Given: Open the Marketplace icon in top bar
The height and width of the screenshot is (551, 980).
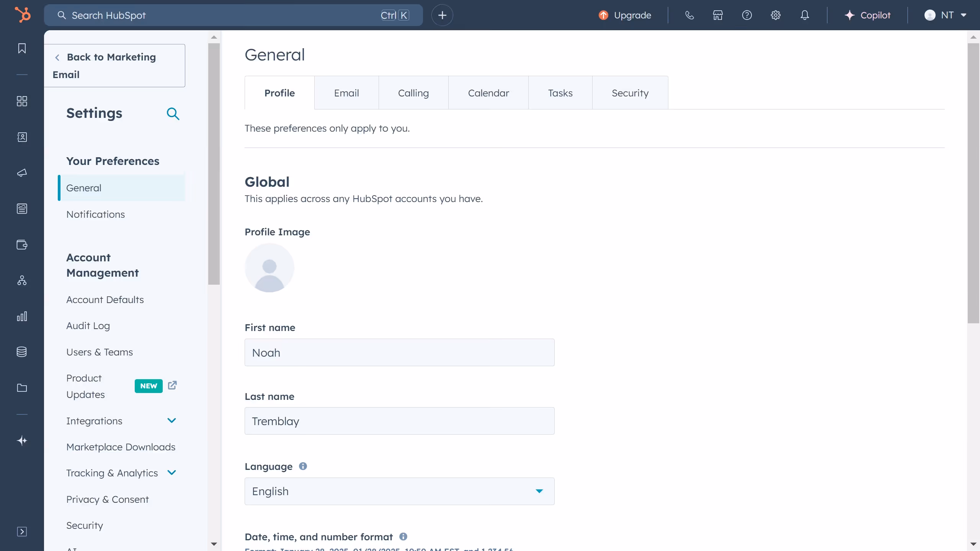Looking at the screenshot, I should [x=718, y=15].
